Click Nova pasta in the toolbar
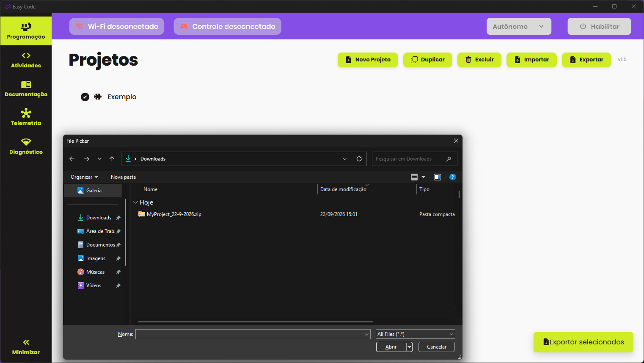Screen dimensions: 644x363 click(123, 177)
